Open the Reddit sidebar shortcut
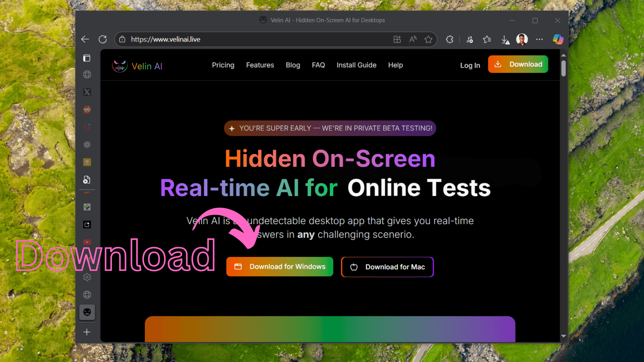The height and width of the screenshot is (362, 644). pyautogui.click(x=87, y=110)
